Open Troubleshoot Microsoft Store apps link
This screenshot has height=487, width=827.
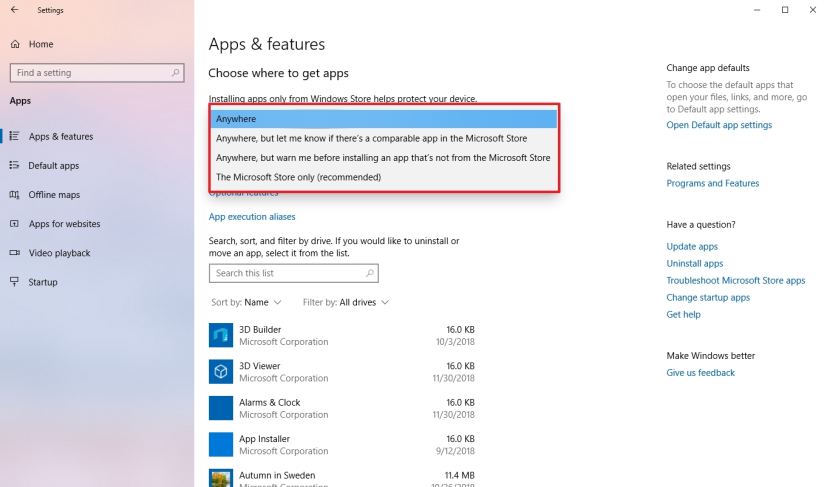[736, 280]
